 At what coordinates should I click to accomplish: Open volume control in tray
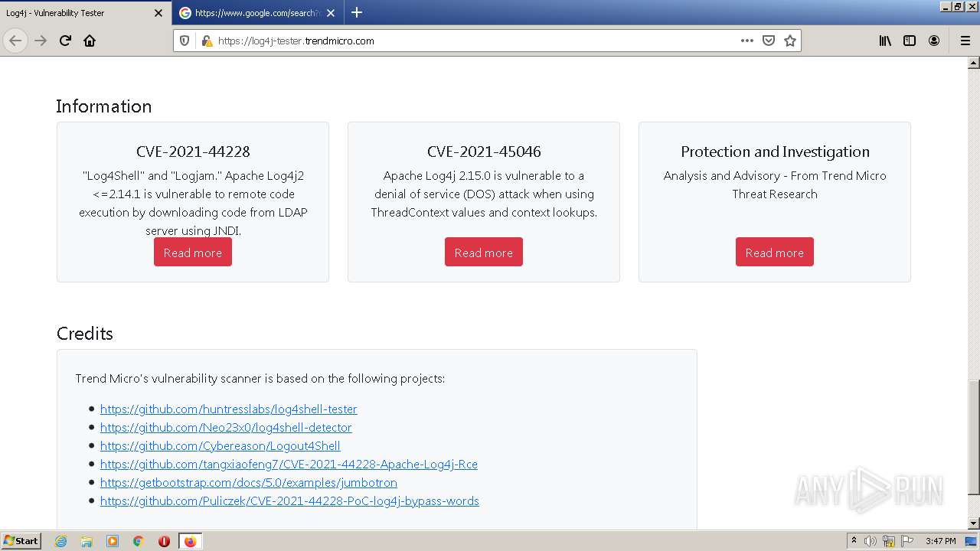pyautogui.click(x=871, y=541)
